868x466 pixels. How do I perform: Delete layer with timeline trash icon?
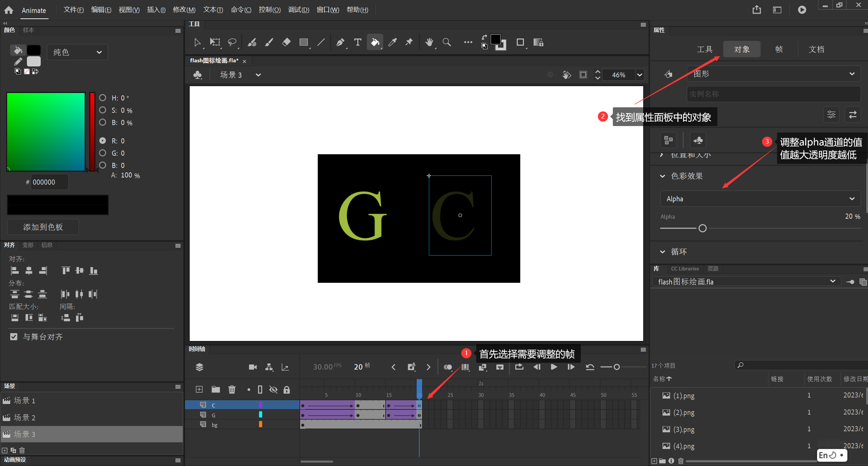[232, 389]
